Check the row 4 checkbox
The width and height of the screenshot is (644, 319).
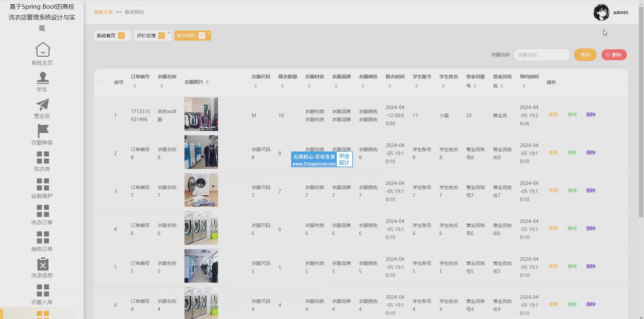(100, 230)
